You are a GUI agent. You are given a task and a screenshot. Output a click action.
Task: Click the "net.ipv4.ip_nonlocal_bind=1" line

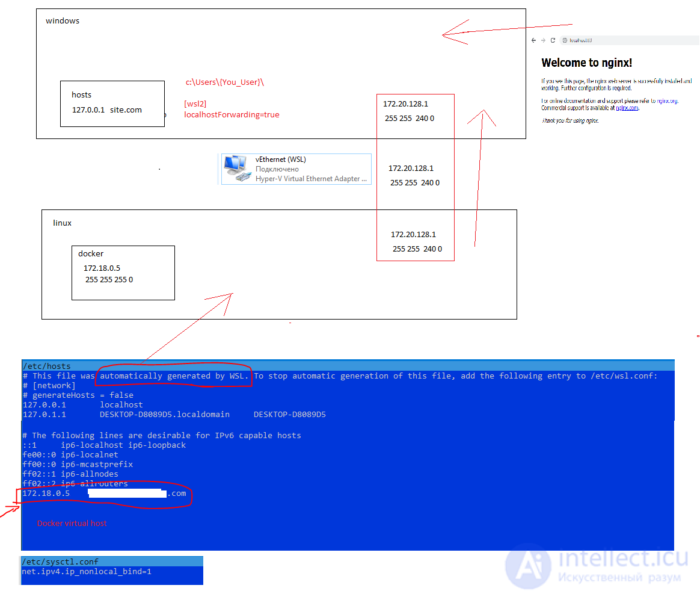[87, 572]
